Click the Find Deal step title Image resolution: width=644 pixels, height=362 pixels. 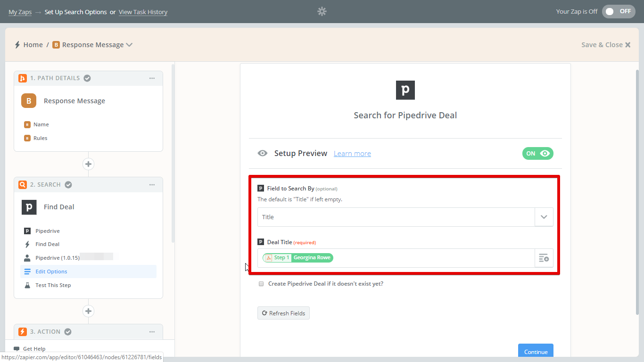[x=59, y=207]
